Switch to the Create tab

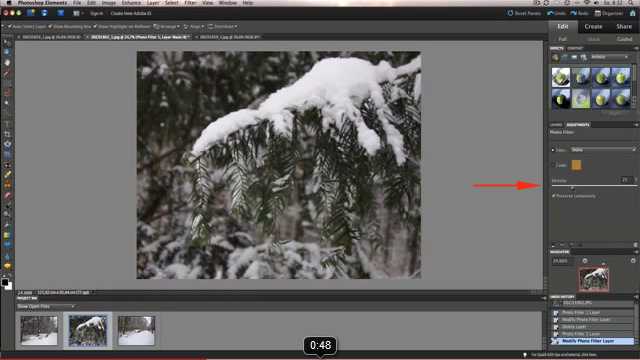tap(593, 27)
